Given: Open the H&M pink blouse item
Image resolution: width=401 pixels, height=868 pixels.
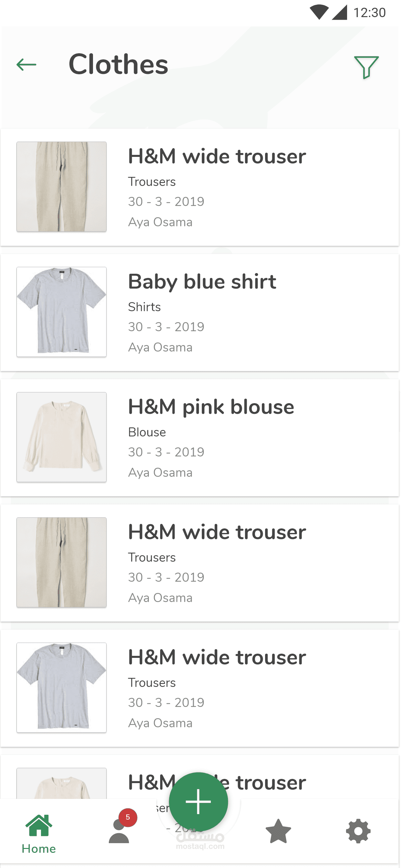Looking at the screenshot, I should coord(211,407).
